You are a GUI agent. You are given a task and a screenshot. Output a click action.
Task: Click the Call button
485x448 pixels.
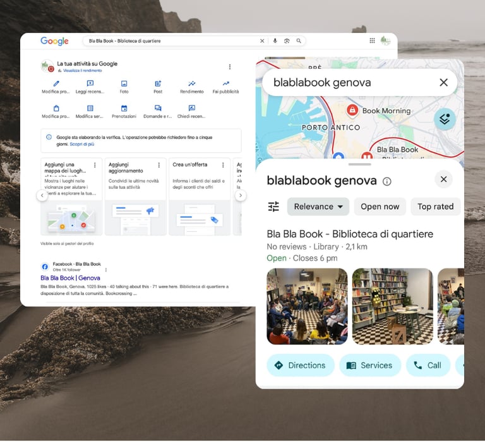point(428,365)
